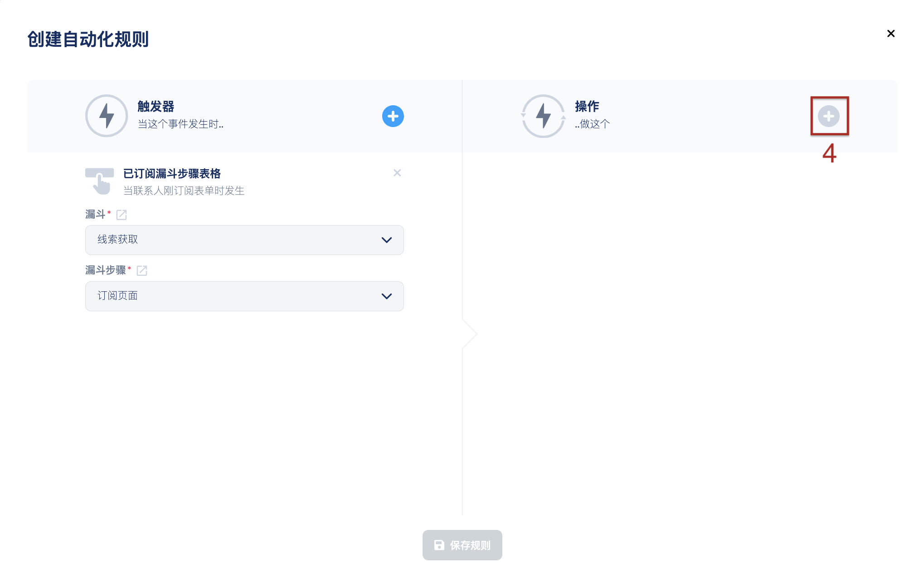The width and height of the screenshot is (924, 588).
Task: Click the 触发器 lightning bolt icon
Action: coord(107,116)
